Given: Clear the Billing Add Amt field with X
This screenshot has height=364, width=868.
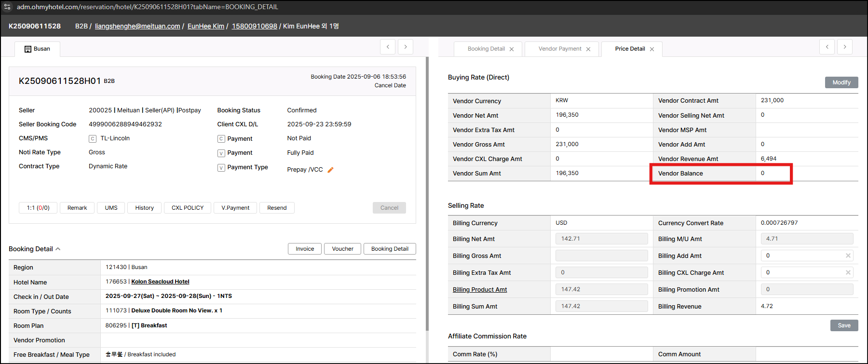Looking at the screenshot, I should pyautogui.click(x=848, y=256).
